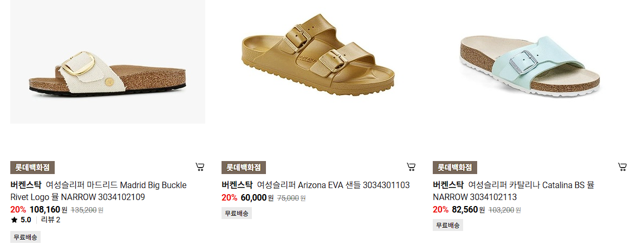Open the gold Arizona EVA sandal image
Viewport: 644px width, 244px height.
318,62
